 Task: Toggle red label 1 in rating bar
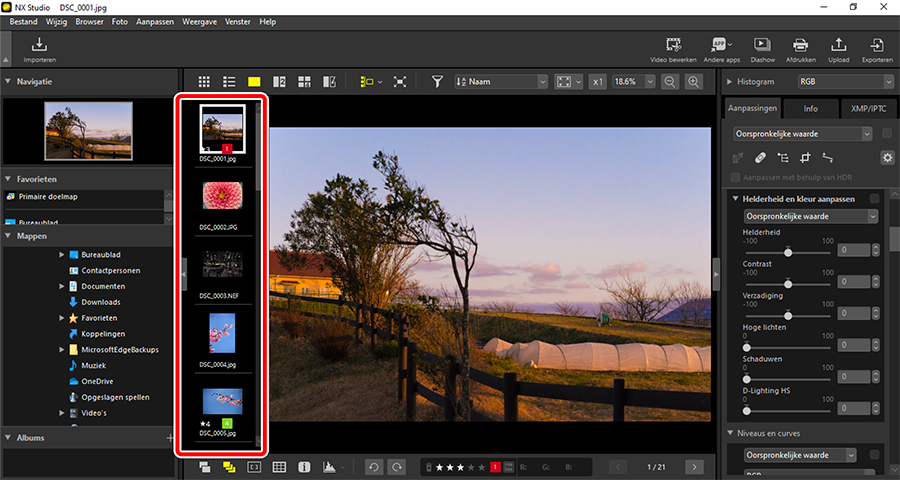495,467
